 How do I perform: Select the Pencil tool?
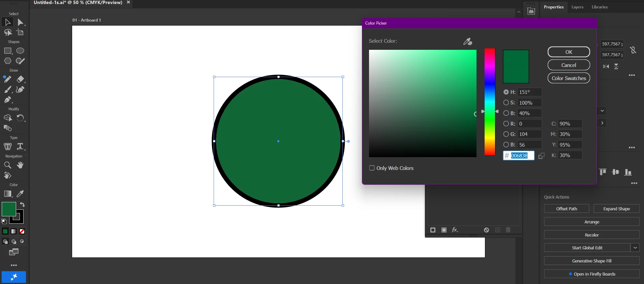click(x=7, y=79)
